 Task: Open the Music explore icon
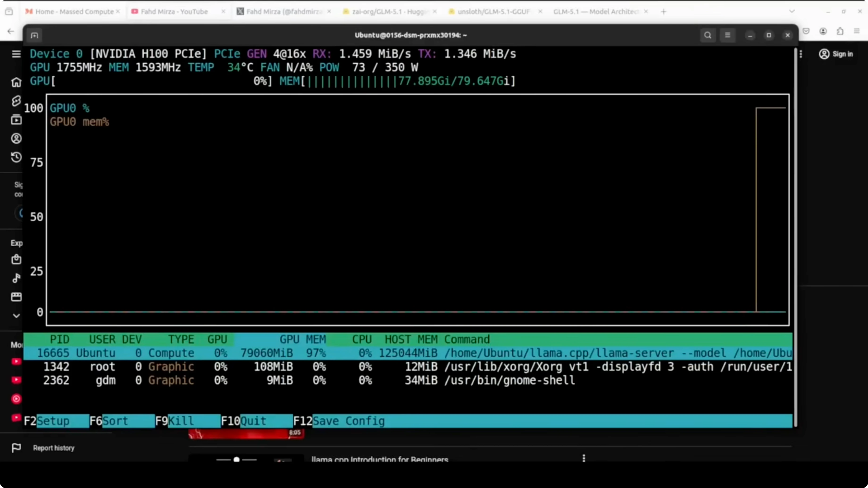click(16, 278)
